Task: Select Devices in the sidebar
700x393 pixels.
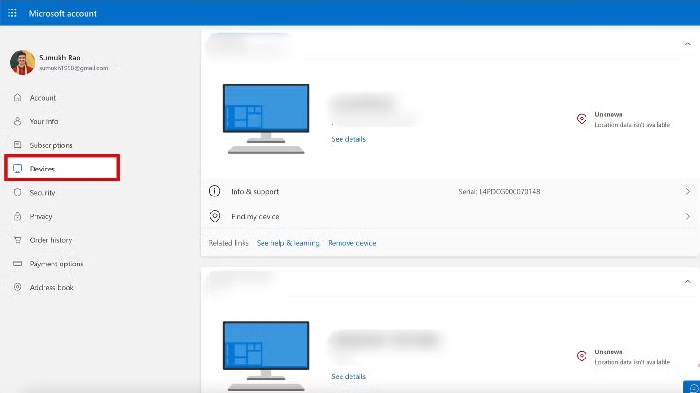Action: [62, 168]
